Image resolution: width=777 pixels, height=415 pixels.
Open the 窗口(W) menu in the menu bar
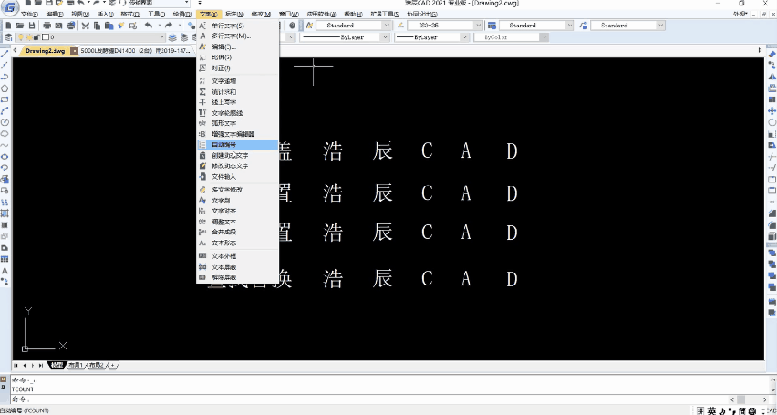pyautogui.click(x=287, y=14)
